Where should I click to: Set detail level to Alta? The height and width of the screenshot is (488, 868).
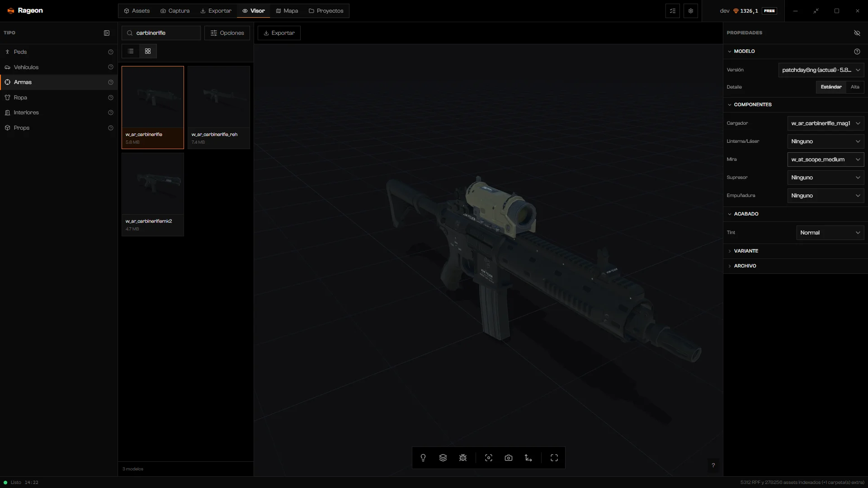pos(855,87)
